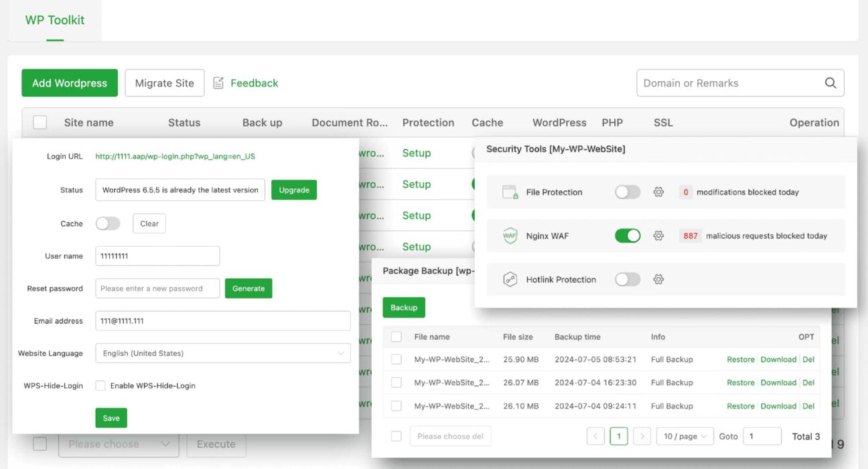Viewport: 868px width, 469px height.
Task: Enable File Protection toggle
Action: pyautogui.click(x=628, y=192)
